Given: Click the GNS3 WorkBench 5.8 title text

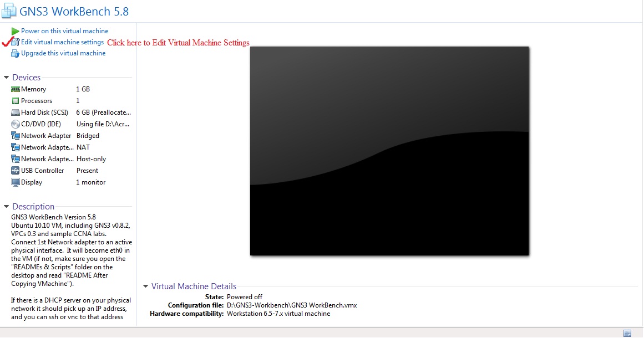Looking at the screenshot, I should click(x=74, y=11).
